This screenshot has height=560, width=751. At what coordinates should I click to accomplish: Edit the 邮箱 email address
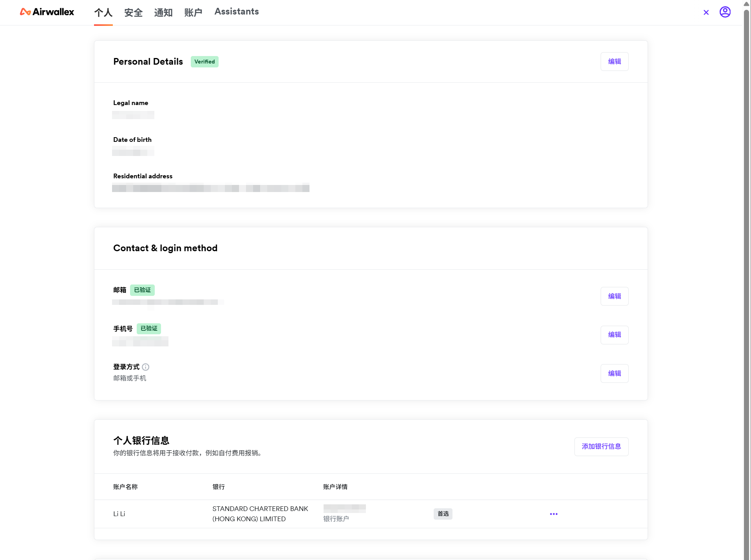pos(614,296)
